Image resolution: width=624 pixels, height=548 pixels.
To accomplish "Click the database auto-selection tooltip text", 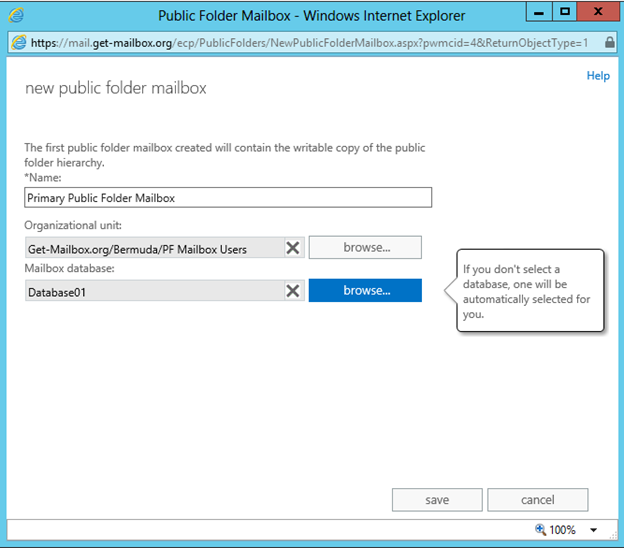I will 526,291.
